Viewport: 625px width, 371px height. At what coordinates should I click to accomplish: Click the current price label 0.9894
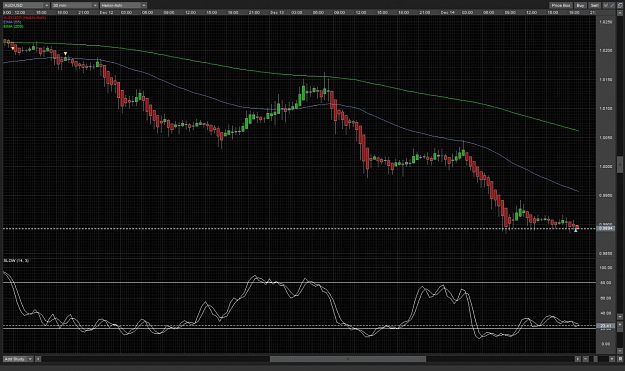click(606, 228)
